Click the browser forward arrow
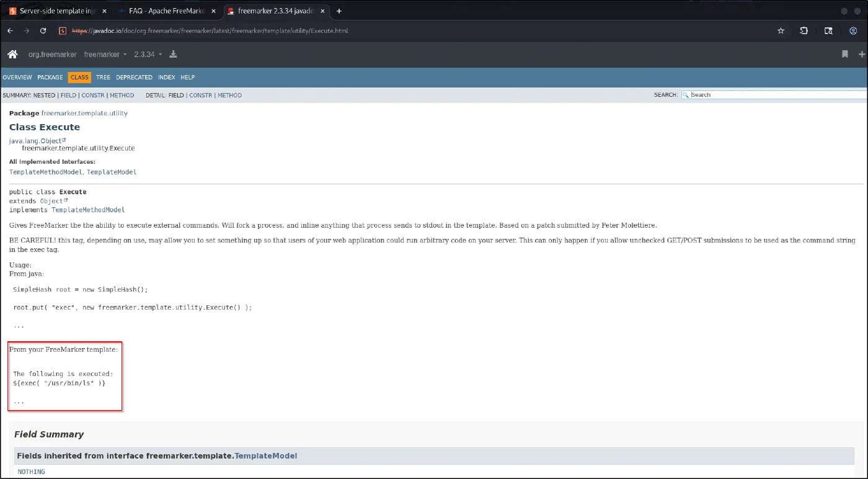 27,30
